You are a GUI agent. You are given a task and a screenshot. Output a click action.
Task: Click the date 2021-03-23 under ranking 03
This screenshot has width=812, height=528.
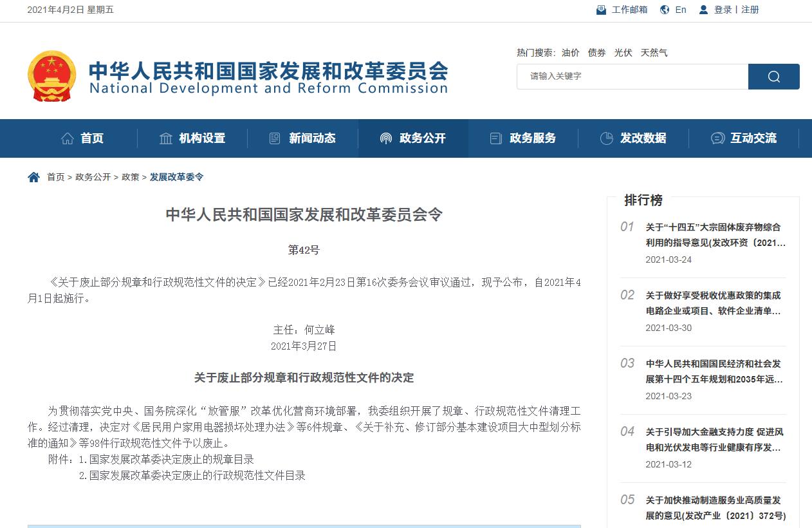tap(669, 396)
